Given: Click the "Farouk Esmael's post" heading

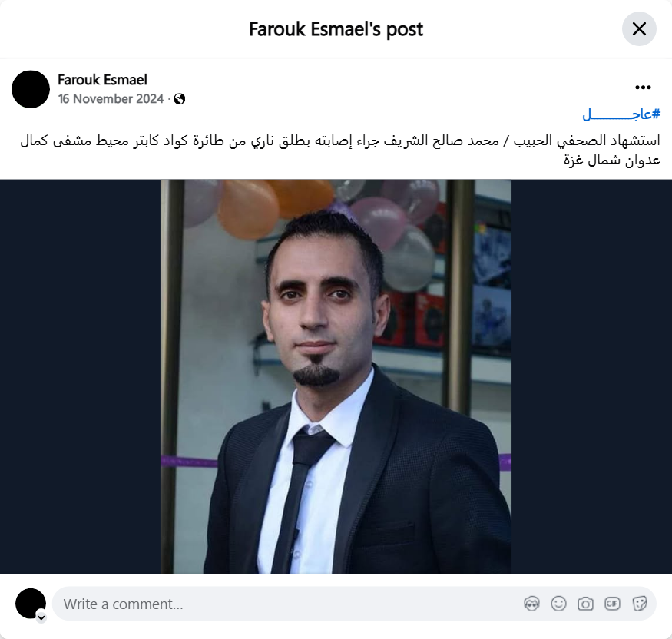Looking at the screenshot, I should [336, 29].
